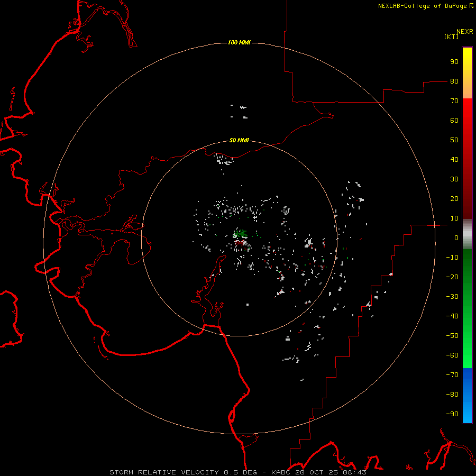Click the KT units label above scale

(452, 36)
